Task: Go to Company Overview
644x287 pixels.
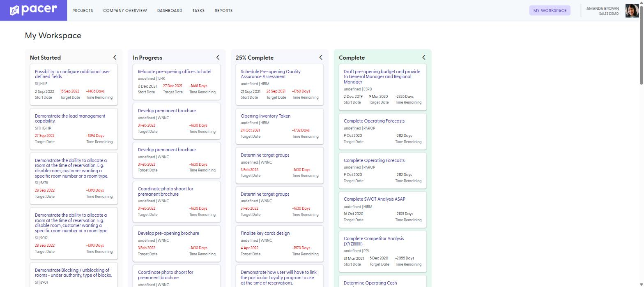Action: (125, 11)
